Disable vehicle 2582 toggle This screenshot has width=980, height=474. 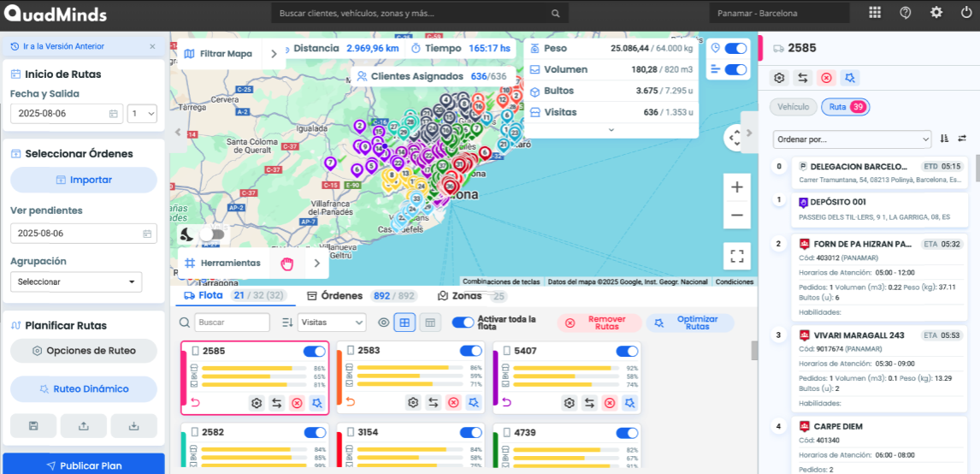[x=315, y=432]
